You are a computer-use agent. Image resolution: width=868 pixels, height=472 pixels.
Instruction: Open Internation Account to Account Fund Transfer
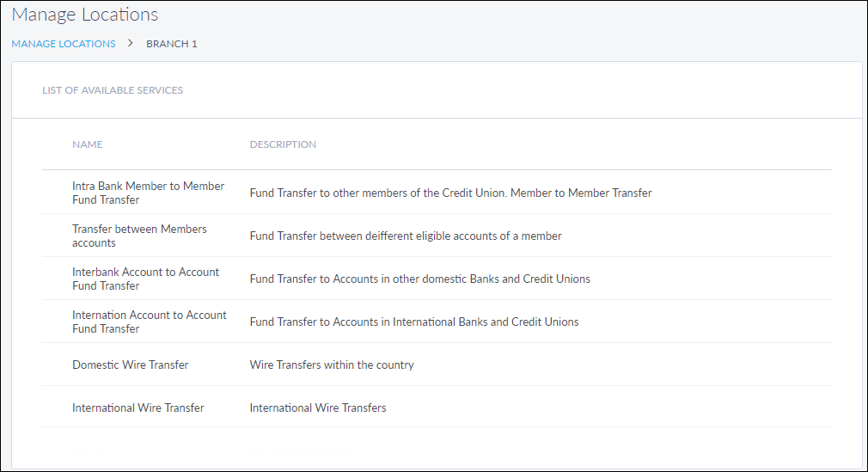pos(149,322)
